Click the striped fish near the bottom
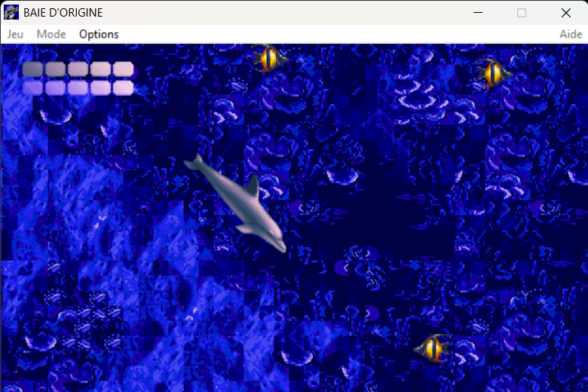The height and width of the screenshot is (392, 588). 432,348
